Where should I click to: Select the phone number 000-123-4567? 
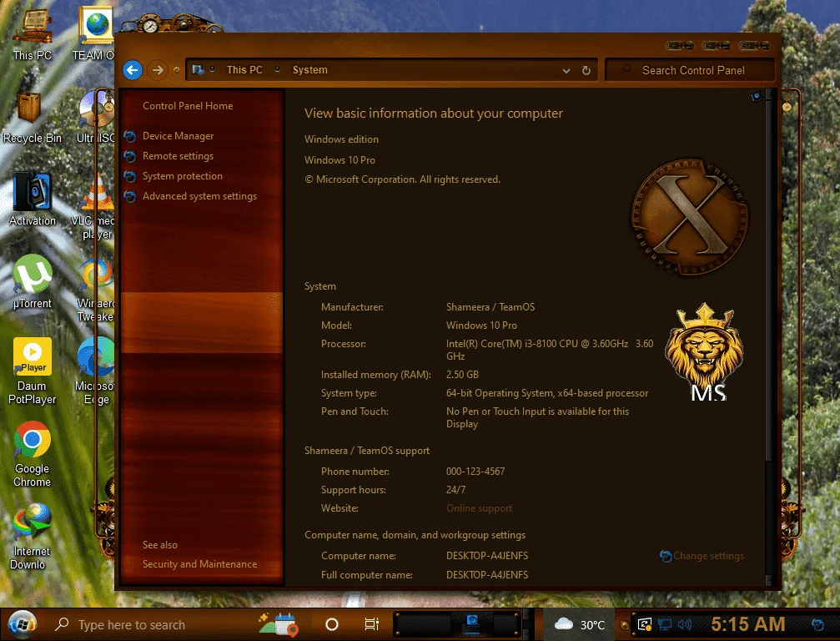click(x=475, y=472)
